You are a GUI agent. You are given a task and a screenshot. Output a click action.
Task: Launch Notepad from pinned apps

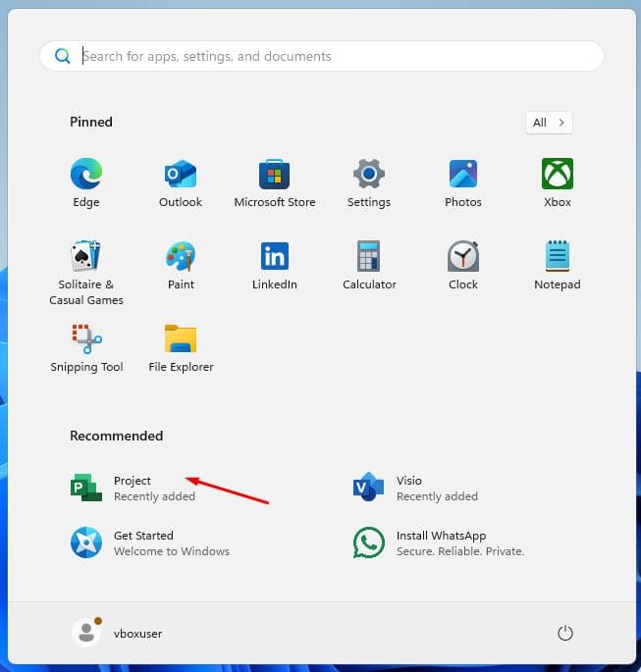558,257
